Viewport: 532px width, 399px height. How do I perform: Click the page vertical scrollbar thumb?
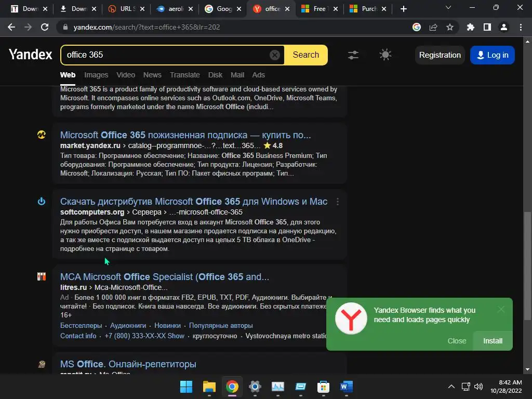point(527,265)
